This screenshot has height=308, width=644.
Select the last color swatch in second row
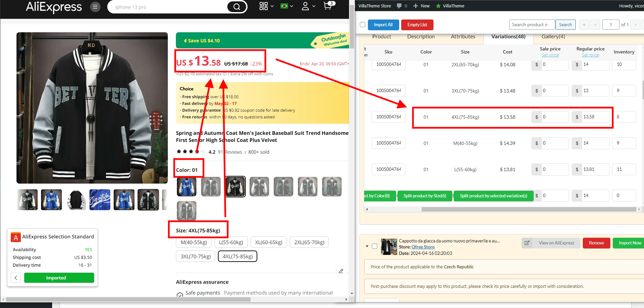point(187,210)
